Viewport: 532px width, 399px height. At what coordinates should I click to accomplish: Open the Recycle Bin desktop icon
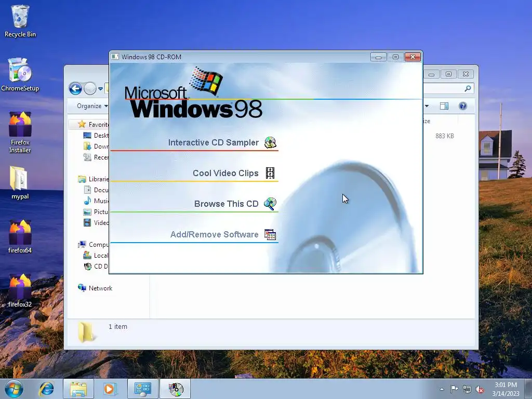(20, 21)
